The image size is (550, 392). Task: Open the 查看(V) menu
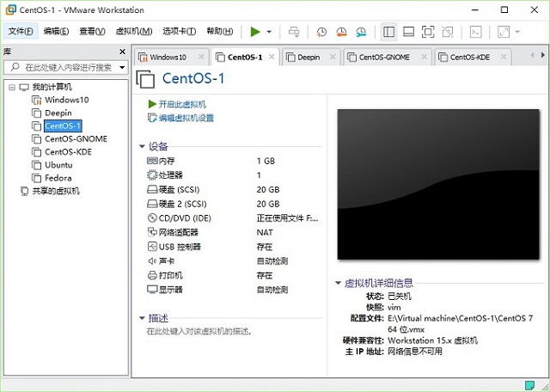92,31
